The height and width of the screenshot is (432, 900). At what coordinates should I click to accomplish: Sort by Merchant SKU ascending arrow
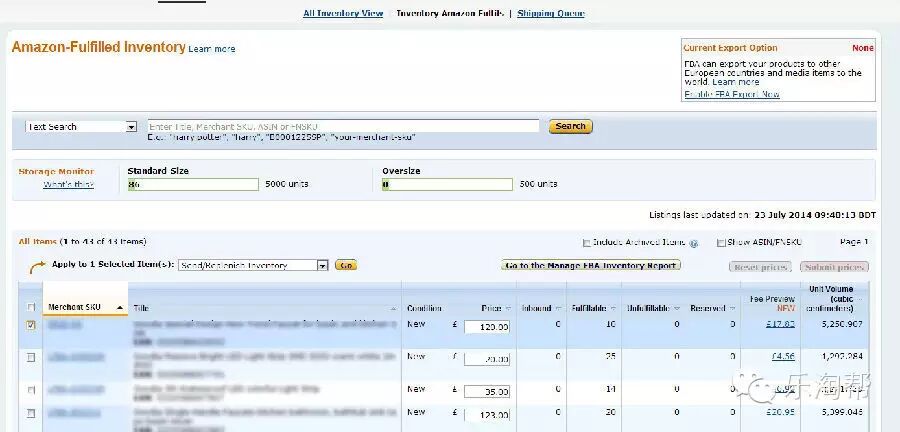(x=120, y=308)
